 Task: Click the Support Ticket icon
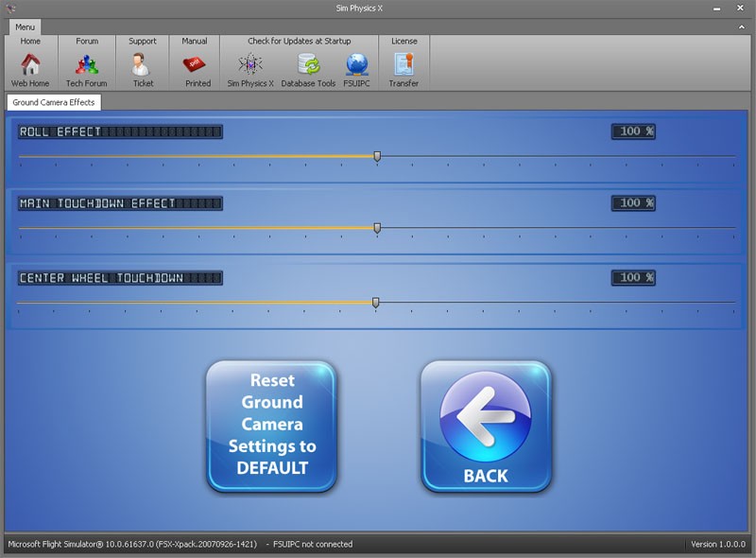[x=143, y=64]
